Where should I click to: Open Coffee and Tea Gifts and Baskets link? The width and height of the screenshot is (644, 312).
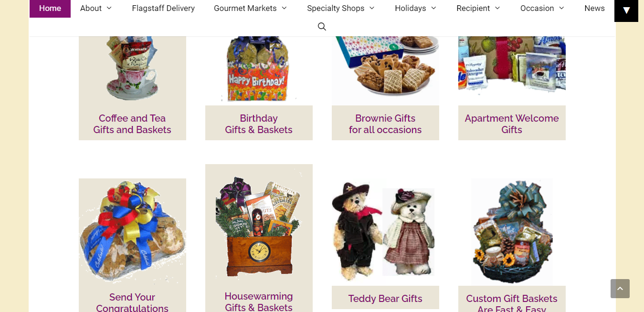click(132, 124)
